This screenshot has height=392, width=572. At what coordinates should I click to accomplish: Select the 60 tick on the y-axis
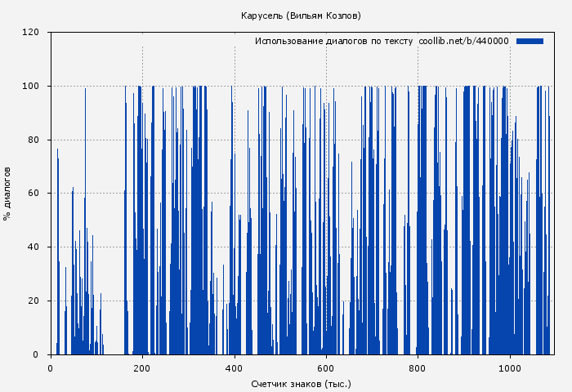[34, 194]
